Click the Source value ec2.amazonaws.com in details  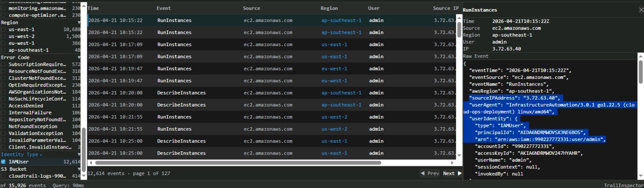(516, 28)
